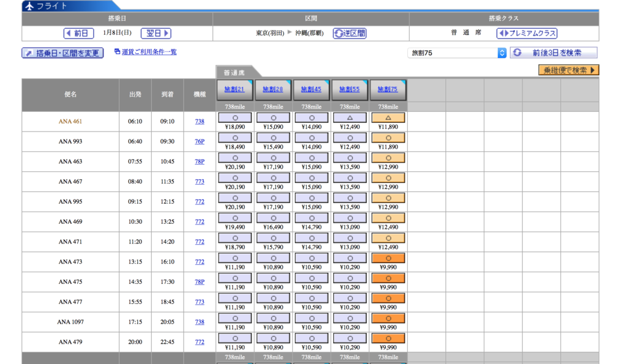Open aircraft type 738 link for ANA 1097

pyautogui.click(x=200, y=322)
